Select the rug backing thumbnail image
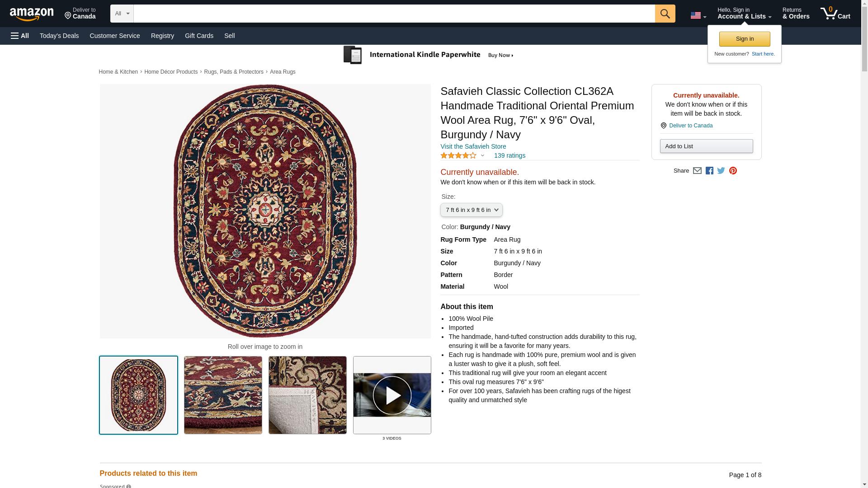 (x=307, y=395)
